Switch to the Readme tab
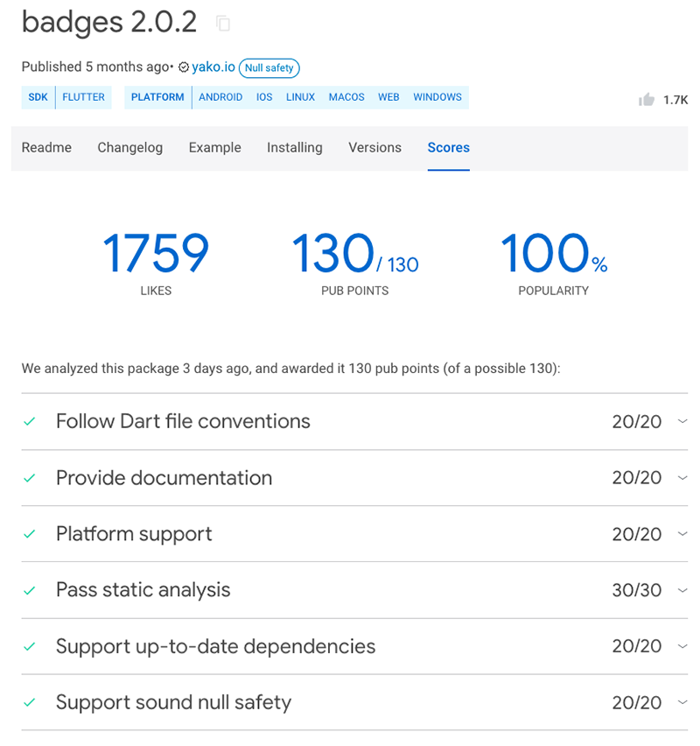The height and width of the screenshot is (746, 700). (46, 148)
